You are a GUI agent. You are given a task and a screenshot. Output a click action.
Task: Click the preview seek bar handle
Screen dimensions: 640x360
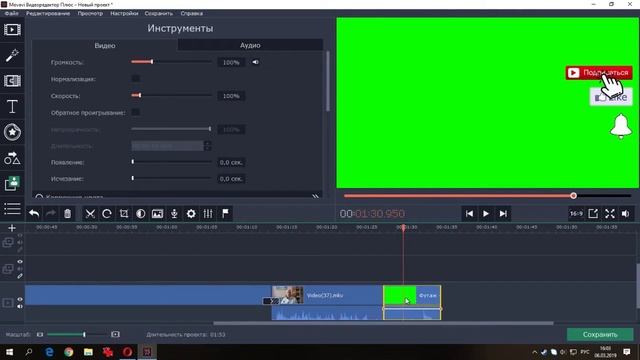point(573,196)
